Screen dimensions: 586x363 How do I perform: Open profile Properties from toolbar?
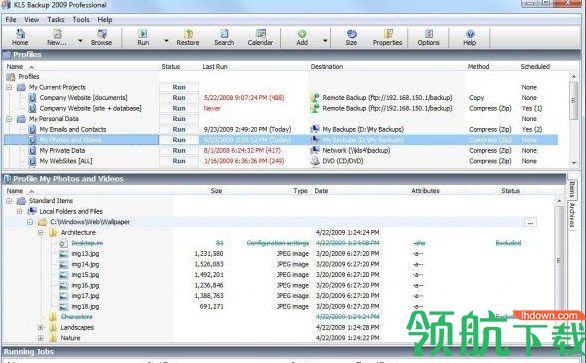[387, 38]
